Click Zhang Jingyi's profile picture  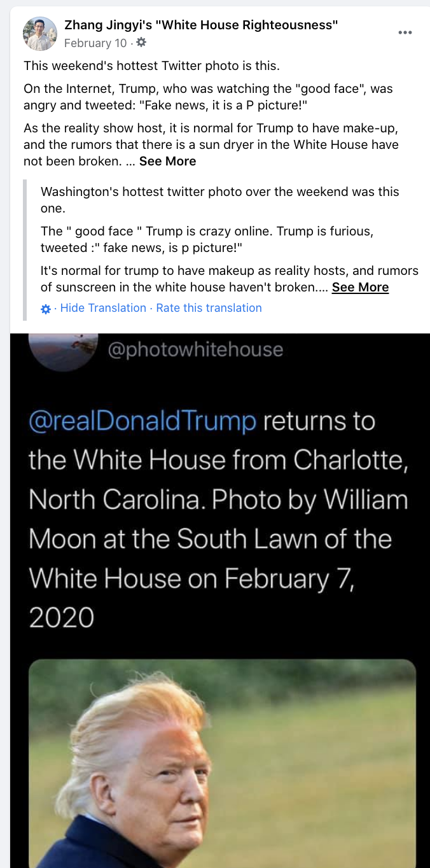pyautogui.click(x=40, y=34)
